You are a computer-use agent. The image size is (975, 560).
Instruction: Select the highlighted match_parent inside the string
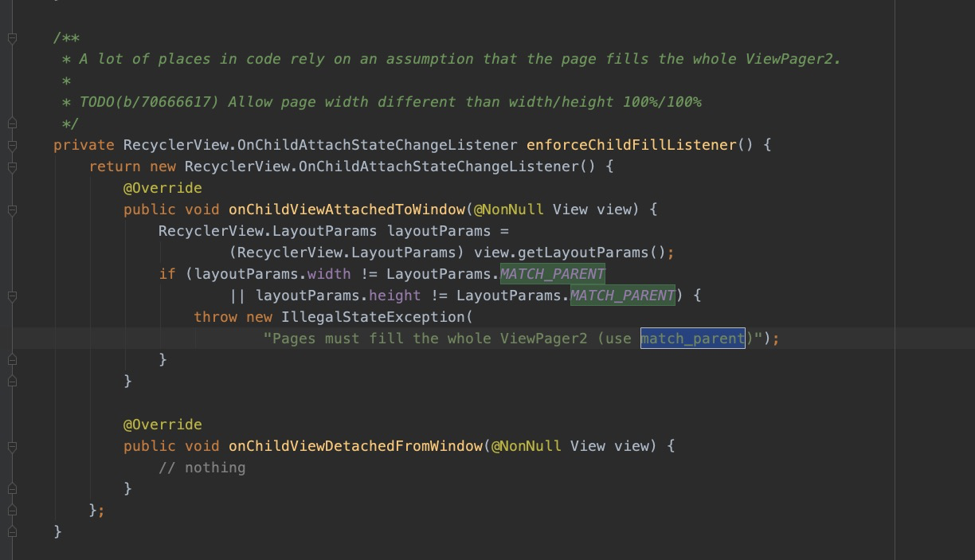(692, 339)
